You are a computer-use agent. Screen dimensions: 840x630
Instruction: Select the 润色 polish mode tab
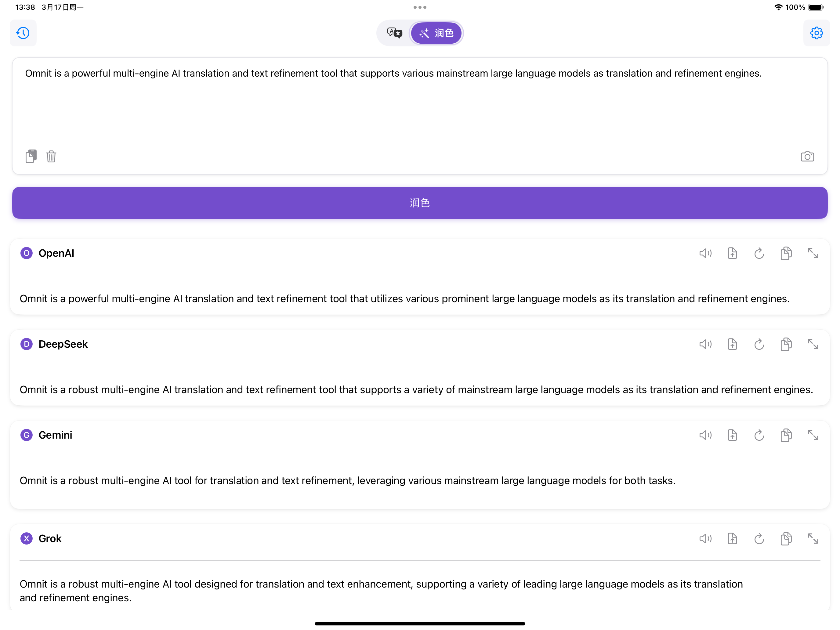point(436,33)
